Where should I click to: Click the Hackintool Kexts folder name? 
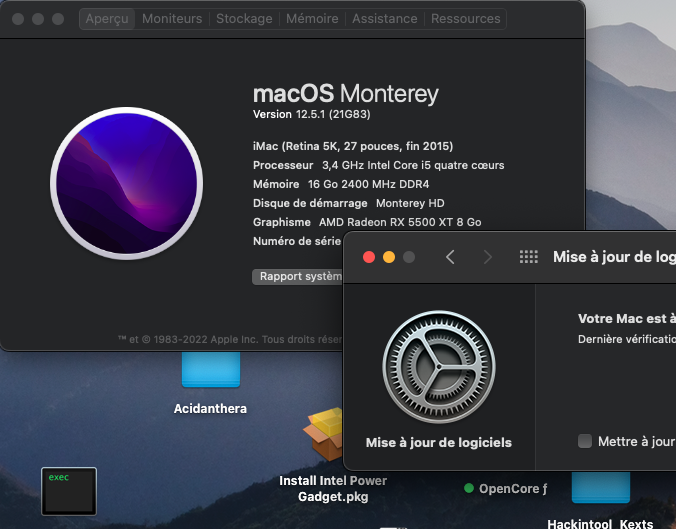coord(600,523)
